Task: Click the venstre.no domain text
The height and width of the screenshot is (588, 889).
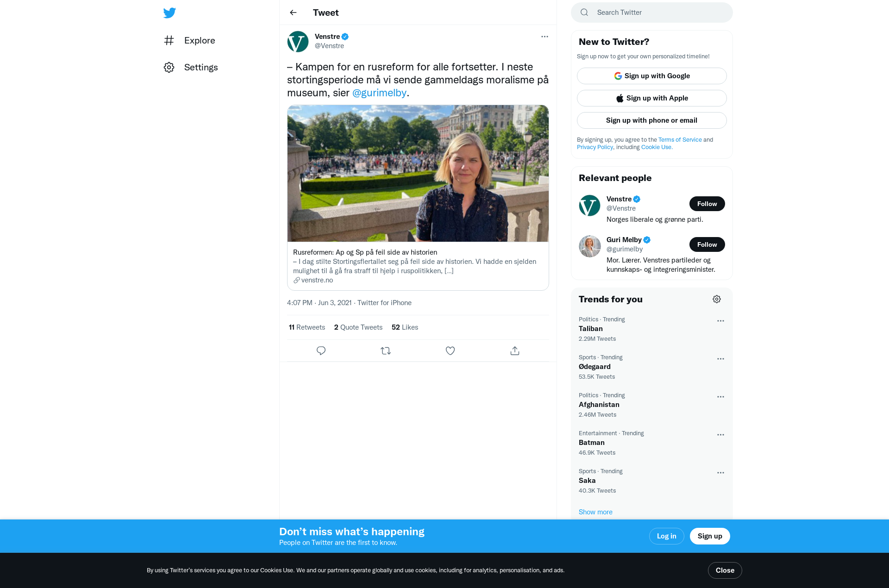Action: [317, 280]
